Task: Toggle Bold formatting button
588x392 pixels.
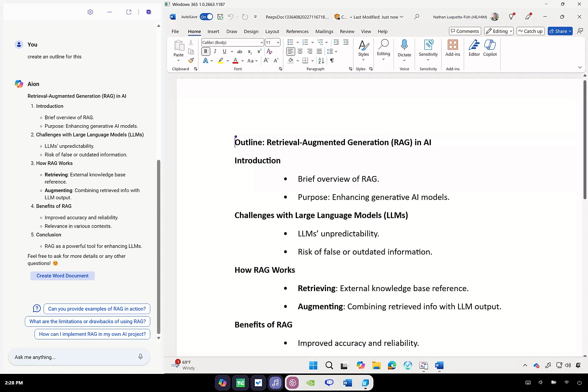Action: [x=205, y=52]
